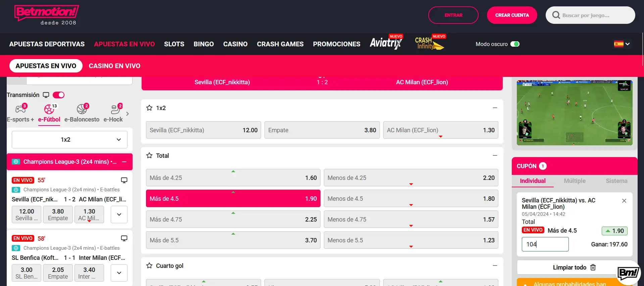Viewport: 644px width, 286px height.
Task: Favorite the Cuarto gol market star
Action: click(149, 266)
